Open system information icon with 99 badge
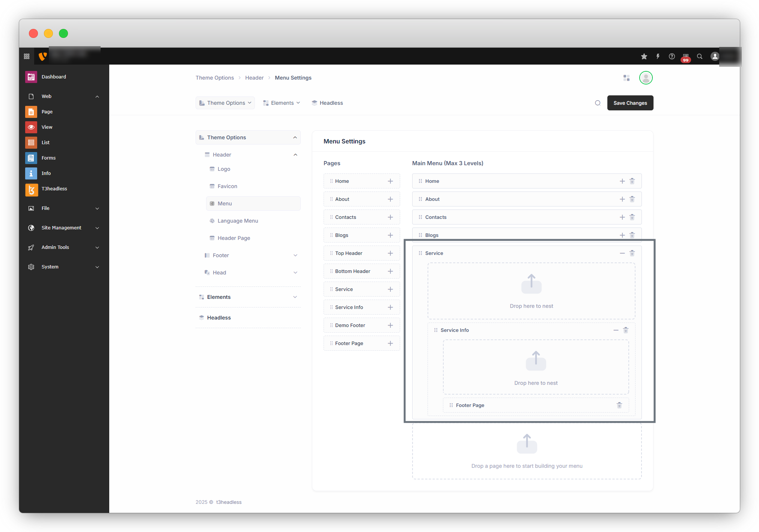This screenshot has height=532, width=759. pyautogui.click(x=685, y=57)
